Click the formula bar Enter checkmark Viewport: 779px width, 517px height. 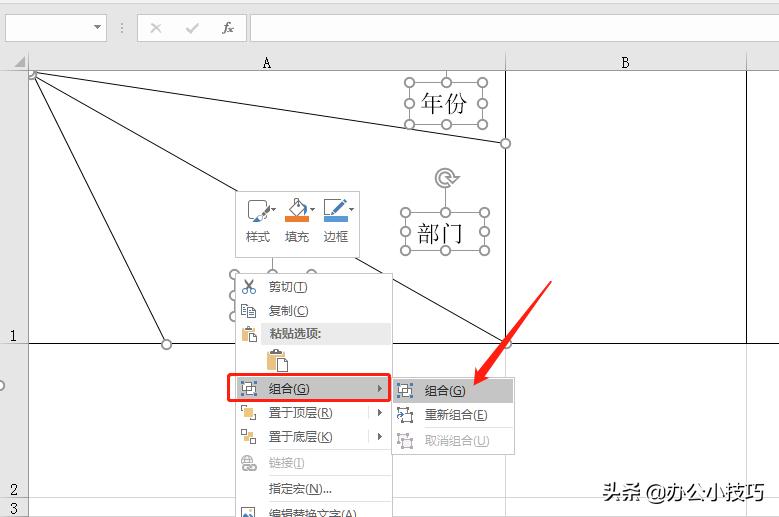pos(192,28)
